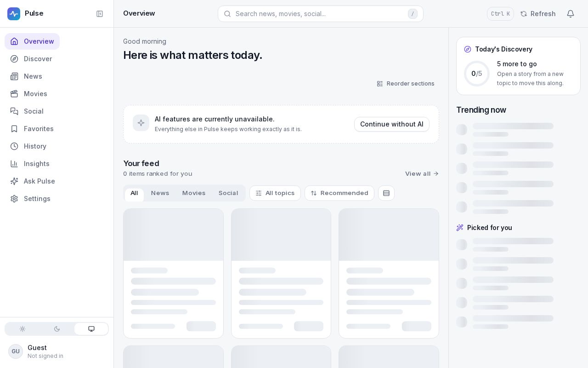Select system theme option
This screenshot has height=368, width=588.
point(91,329)
